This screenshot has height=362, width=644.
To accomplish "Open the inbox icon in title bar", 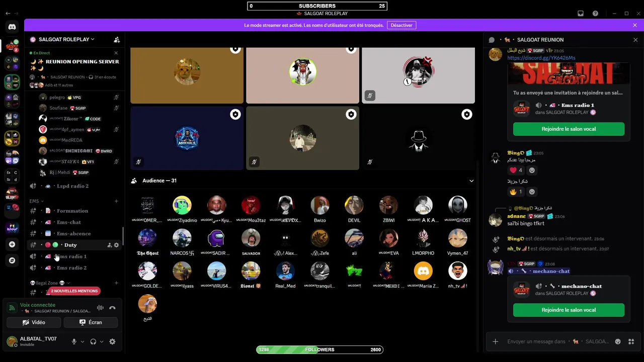I will (581, 14).
